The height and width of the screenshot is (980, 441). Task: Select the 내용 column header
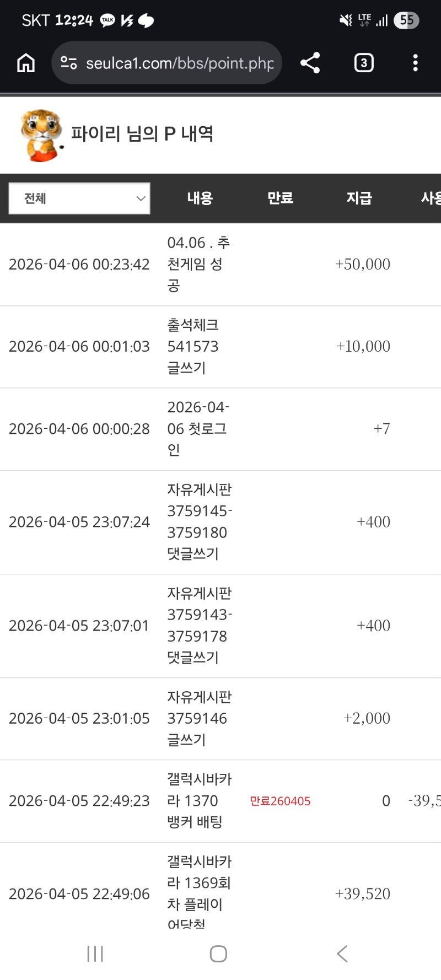(x=200, y=198)
